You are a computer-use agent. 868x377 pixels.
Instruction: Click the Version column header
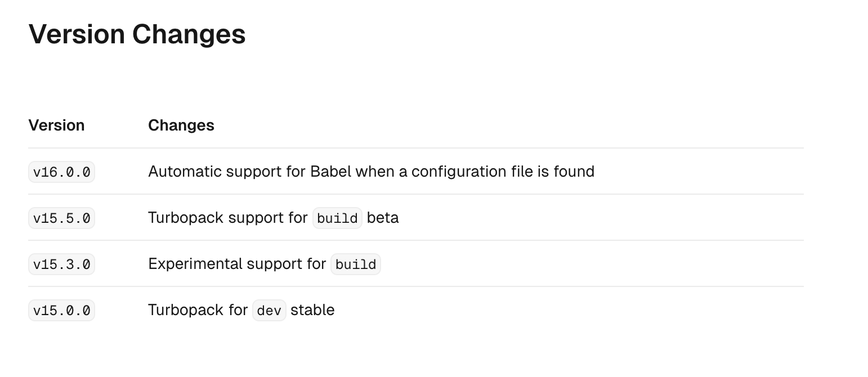coord(56,125)
